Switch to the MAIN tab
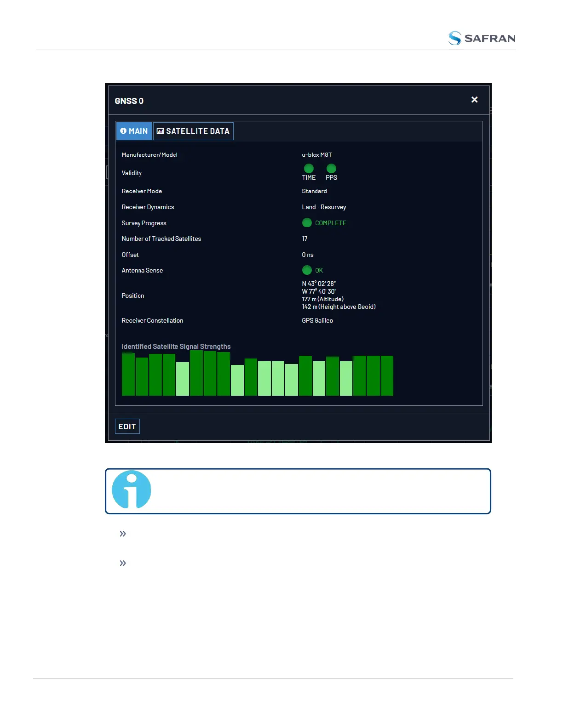The width and height of the screenshot is (563, 728). 134,131
